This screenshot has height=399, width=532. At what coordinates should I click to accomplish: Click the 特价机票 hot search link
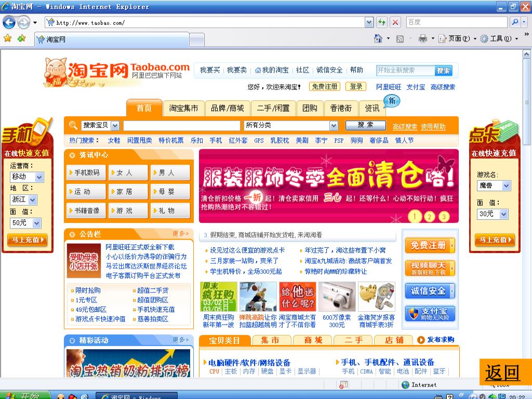[171, 140]
